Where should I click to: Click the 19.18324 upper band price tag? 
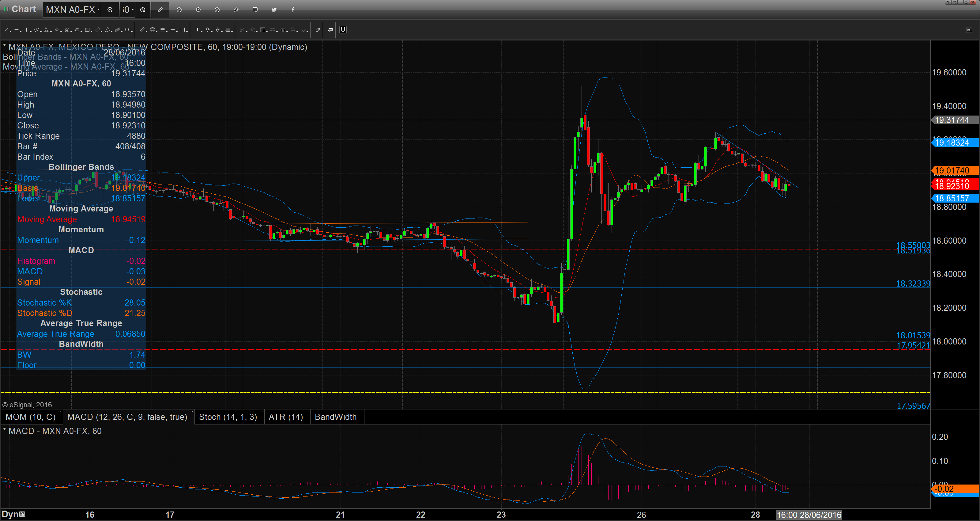click(955, 143)
